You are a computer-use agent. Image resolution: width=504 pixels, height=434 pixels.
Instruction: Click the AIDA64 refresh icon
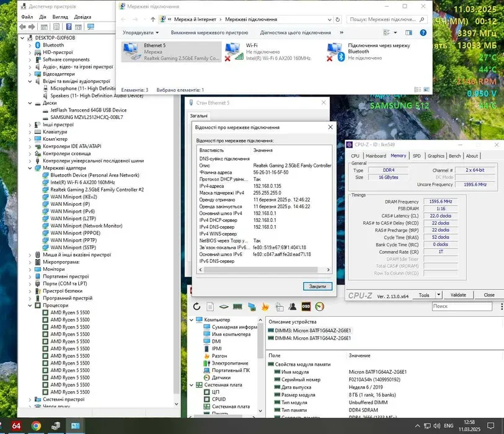point(197,307)
